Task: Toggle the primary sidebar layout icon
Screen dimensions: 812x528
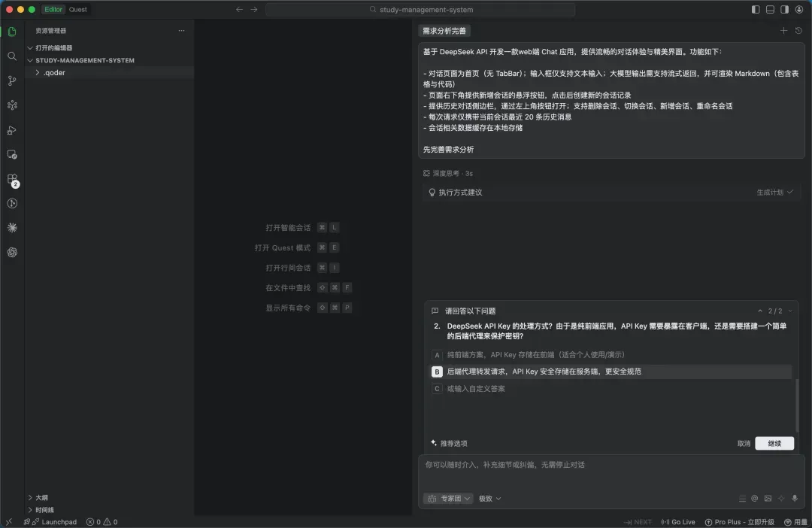Action: coord(756,10)
